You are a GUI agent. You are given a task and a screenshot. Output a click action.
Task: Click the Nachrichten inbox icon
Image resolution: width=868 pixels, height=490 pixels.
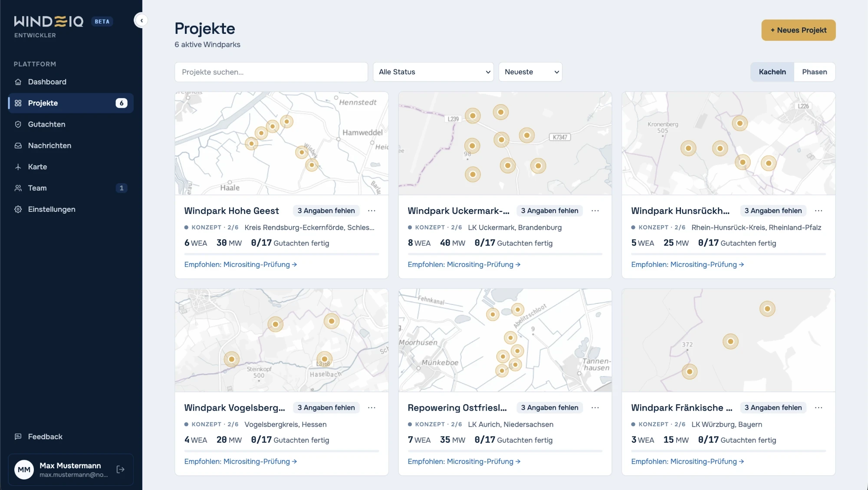pyautogui.click(x=18, y=146)
